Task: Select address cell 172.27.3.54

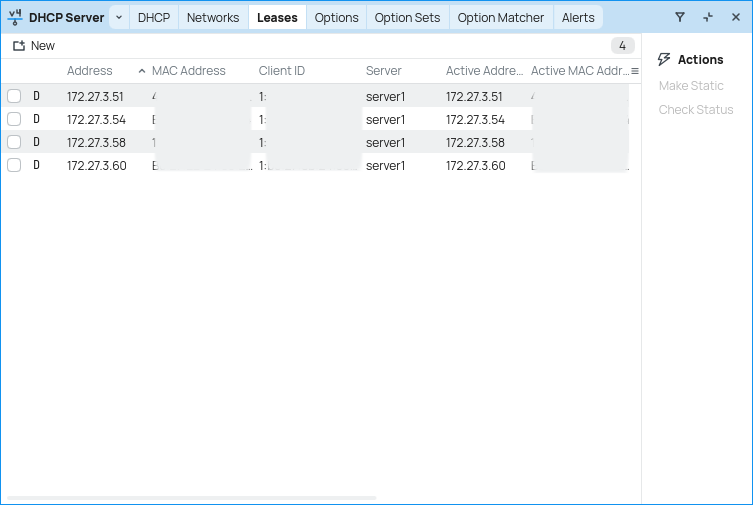Action: [x=96, y=120]
